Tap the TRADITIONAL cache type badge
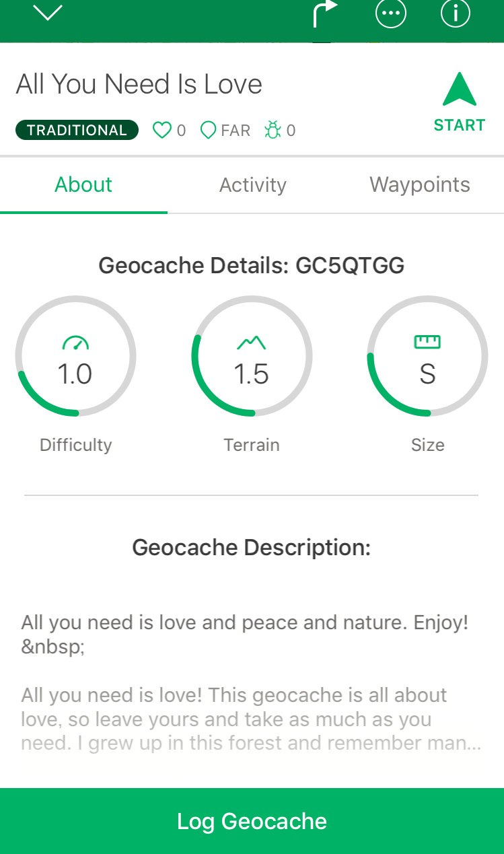 77,130
